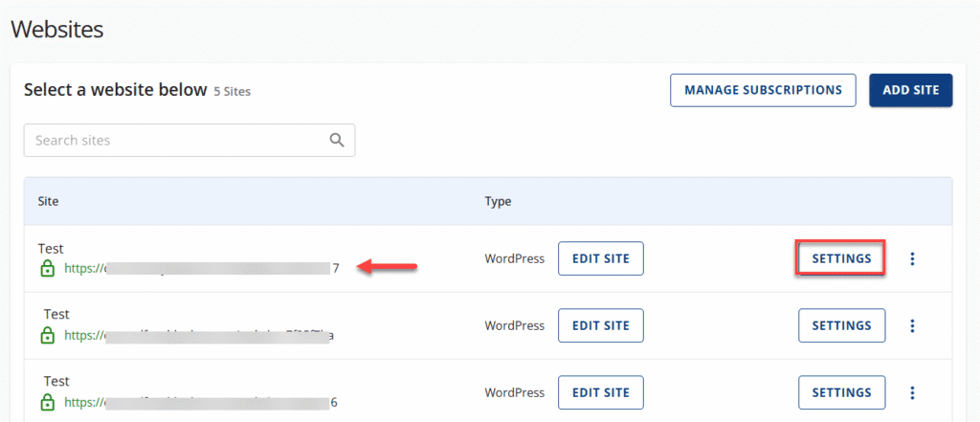This screenshot has width=980, height=422.
Task: Click the green lock icon of the third site
Action: pyautogui.click(x=48, y=403)
